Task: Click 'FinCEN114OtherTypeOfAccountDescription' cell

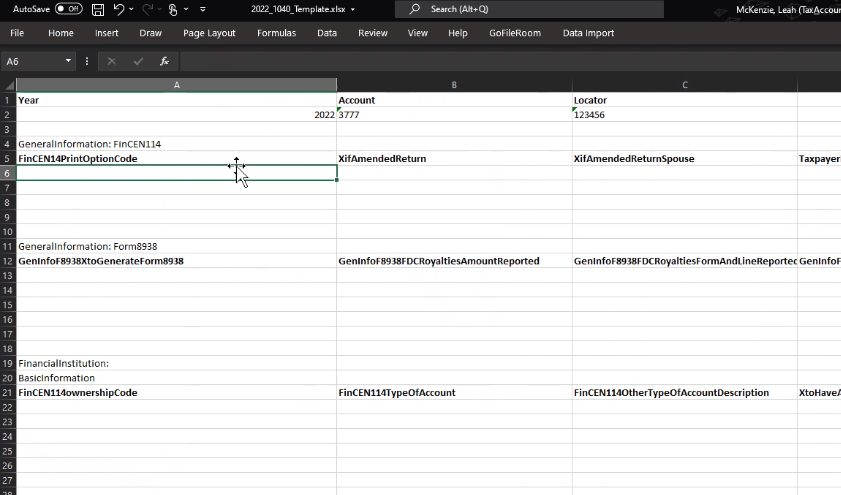Action: click(685, 393)
